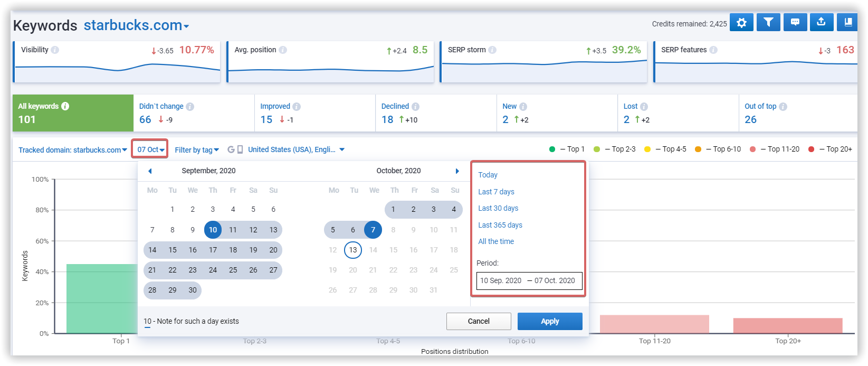868x366 pixels.
Task: Show Avg. position info icon
Action: pyautogui.click(x=283, y=50)
